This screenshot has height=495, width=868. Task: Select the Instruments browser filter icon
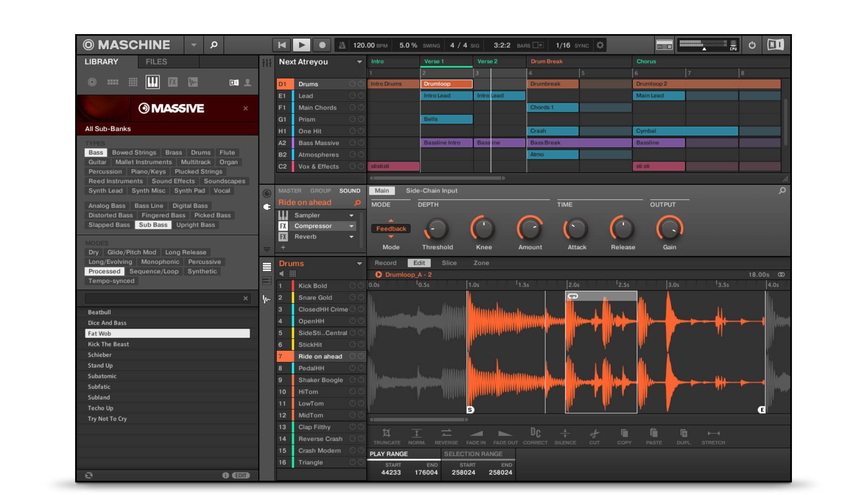[153, 82]
